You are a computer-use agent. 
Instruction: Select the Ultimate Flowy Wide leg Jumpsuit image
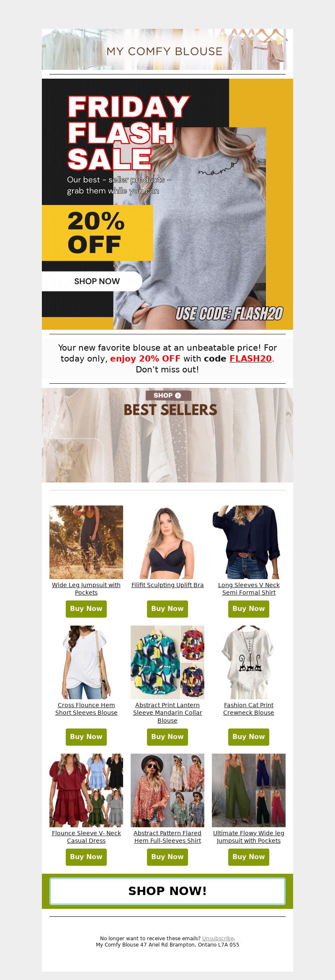[249, 790]
